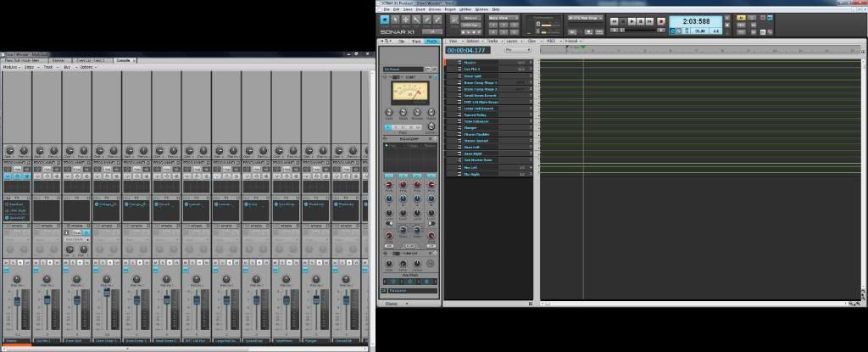The height and width of the screenshot is (352, 868).
Task: Click the red Record button
Action: point(661,20)
